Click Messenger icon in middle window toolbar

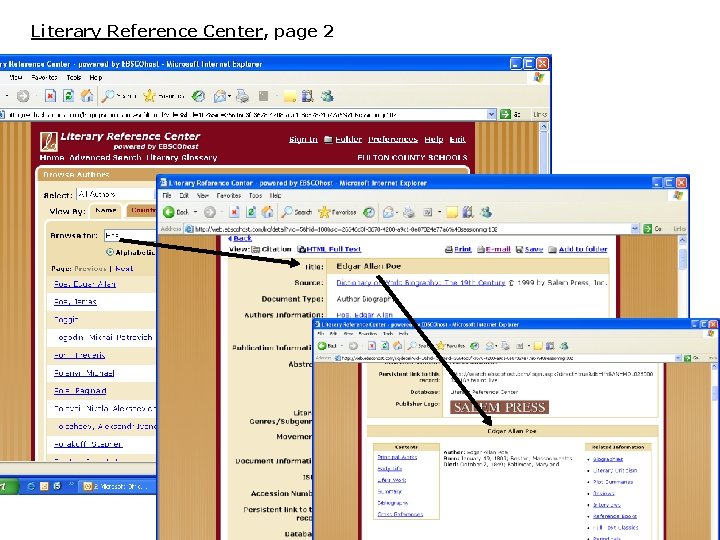(x=486, y=212)
